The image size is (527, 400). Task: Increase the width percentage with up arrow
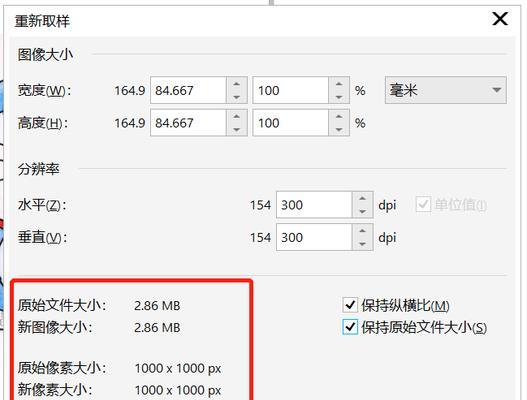click(x=339, y=84)
